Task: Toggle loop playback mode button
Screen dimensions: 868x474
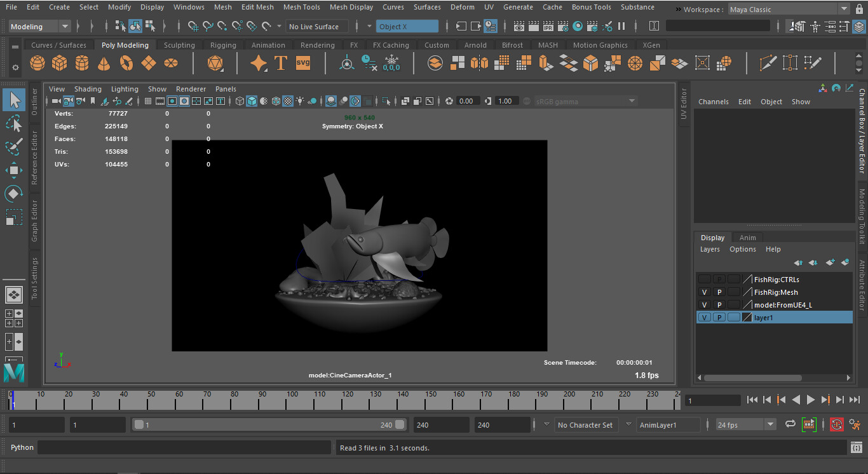Action: 790,424
